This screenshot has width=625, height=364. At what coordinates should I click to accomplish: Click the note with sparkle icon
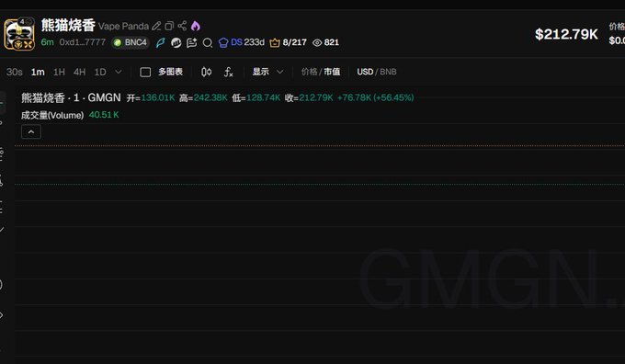[x=192, y=42]
